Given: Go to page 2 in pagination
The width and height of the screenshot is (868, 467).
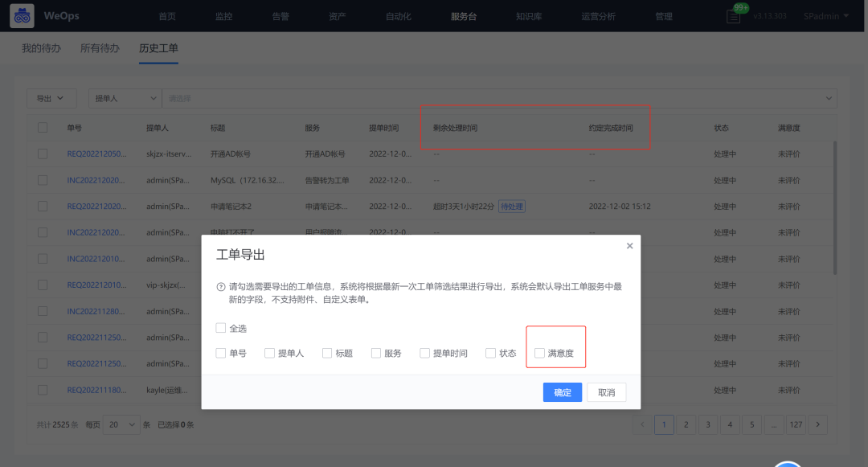Looking at the screenshot, I should pos(686,424).
